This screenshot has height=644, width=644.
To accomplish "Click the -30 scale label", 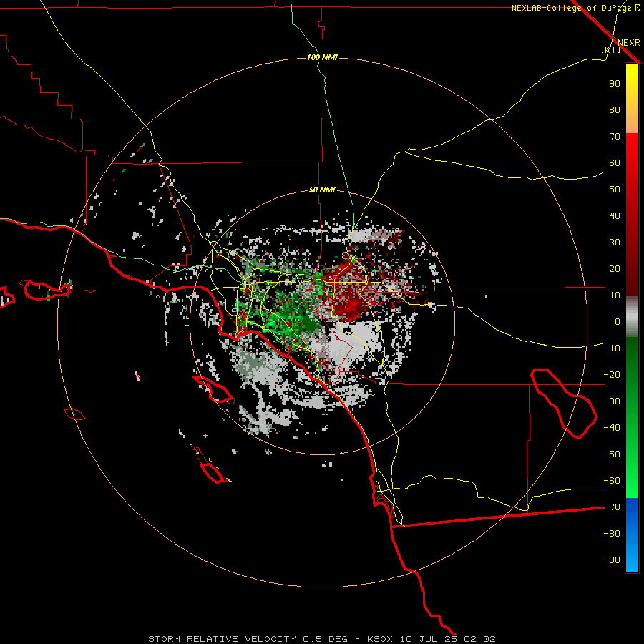I will point(612,401).
